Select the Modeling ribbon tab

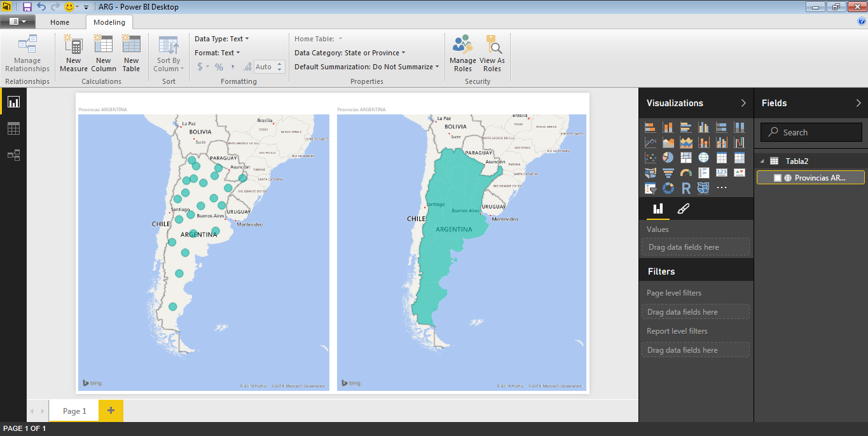(109, 22)
